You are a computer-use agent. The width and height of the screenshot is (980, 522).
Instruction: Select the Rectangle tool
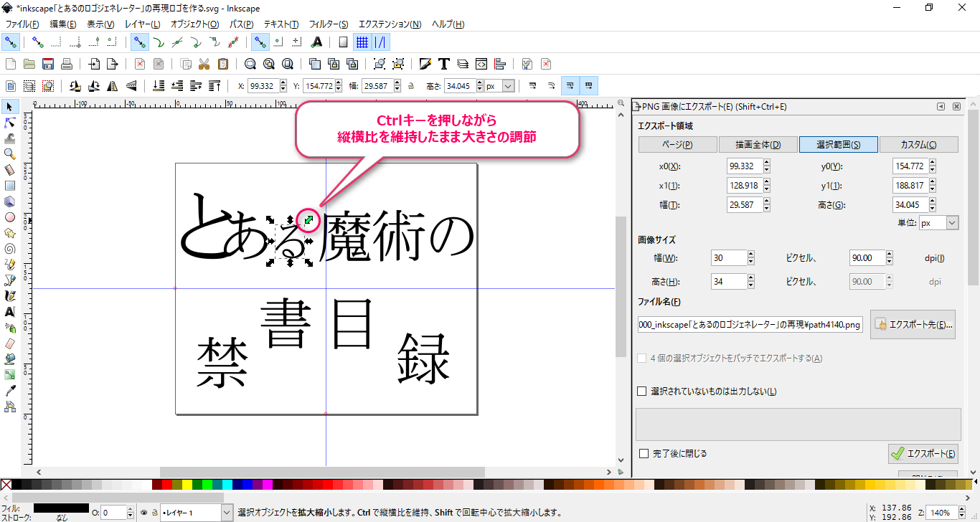point(10,186)
